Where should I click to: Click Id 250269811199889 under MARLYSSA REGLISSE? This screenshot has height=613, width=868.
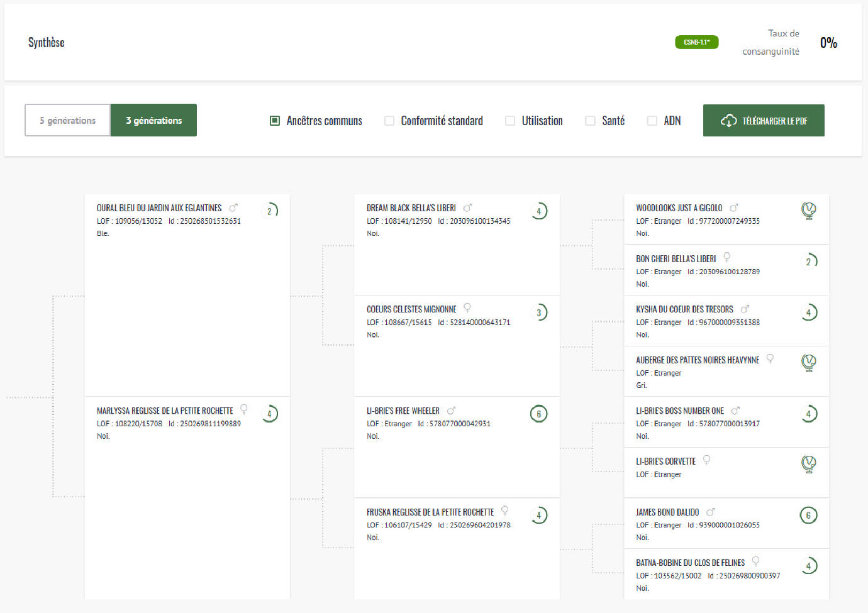point(204,424)
